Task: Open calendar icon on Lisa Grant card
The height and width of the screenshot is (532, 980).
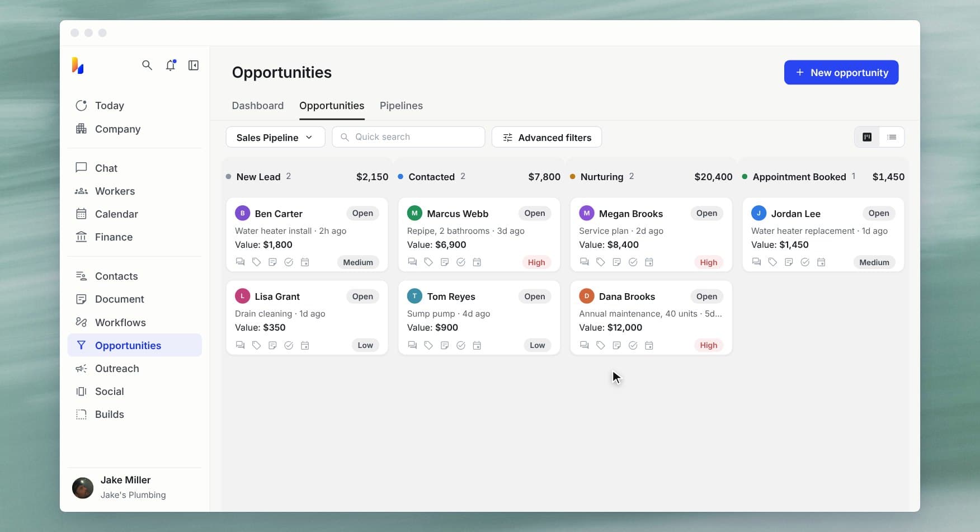Action: (305, 345)
